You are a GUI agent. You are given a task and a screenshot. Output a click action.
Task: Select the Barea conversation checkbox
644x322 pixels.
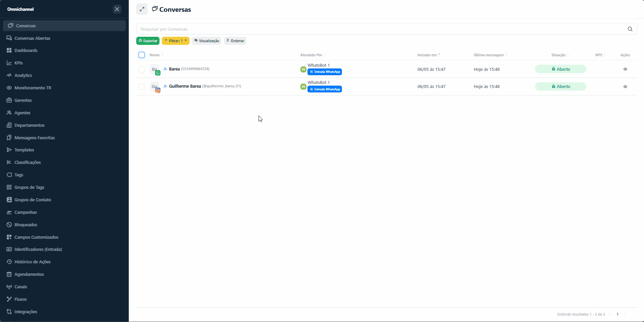[x=142, y=69]
